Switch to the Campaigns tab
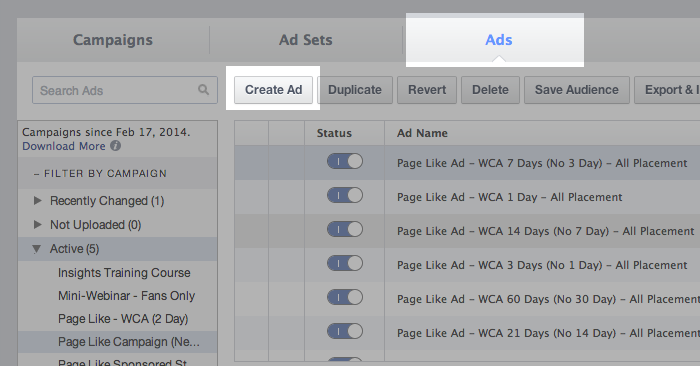Image resolution: width=700 pixels, height=366 pixels. tap(113, 40)
